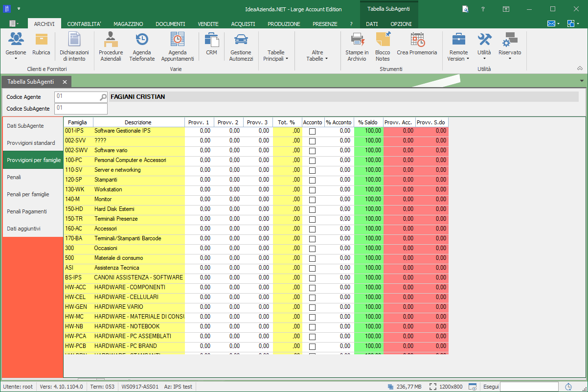Click the document icon in title bar
This screenshot has width=588, height=392.
[x=465, y=9]
